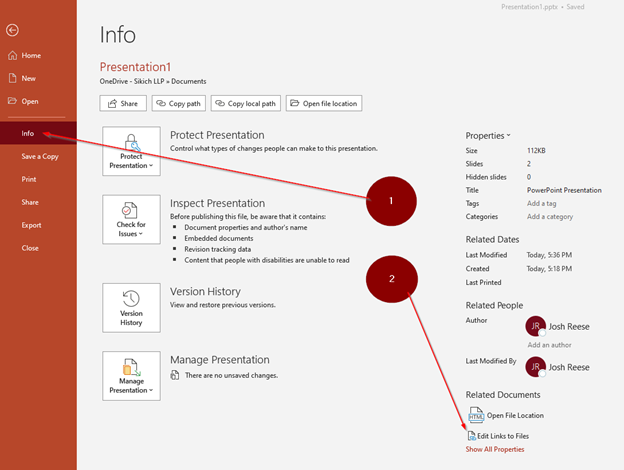Open the Protect Presentation dropdown
The image size is (624, 470).
(131, 151)
